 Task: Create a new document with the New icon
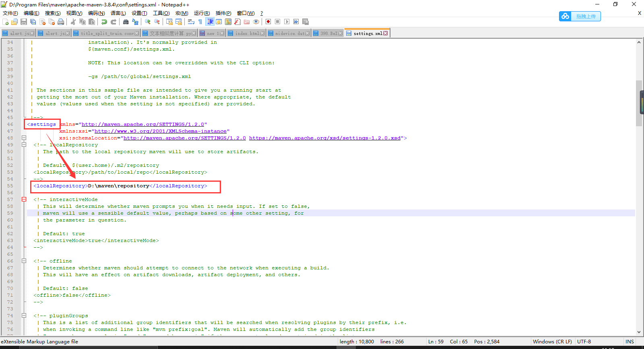click(x=5, y=22)
